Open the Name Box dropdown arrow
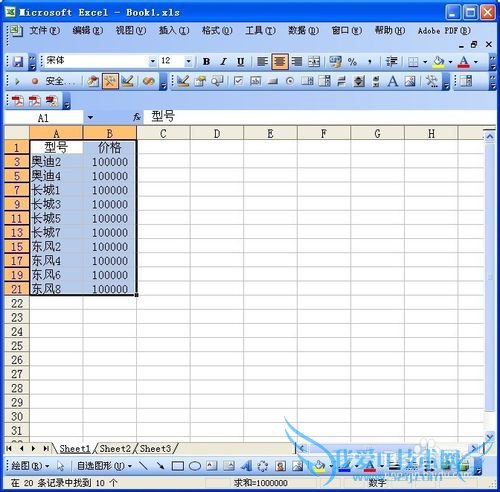Screen dimensions: 500x492 [90, 118]
